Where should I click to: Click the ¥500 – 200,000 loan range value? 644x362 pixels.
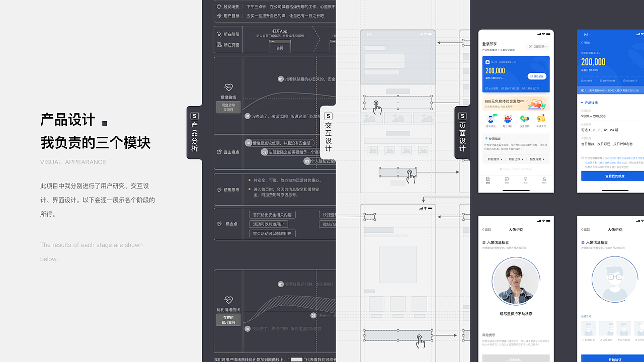pyautogui.click(x=594, y=116)
